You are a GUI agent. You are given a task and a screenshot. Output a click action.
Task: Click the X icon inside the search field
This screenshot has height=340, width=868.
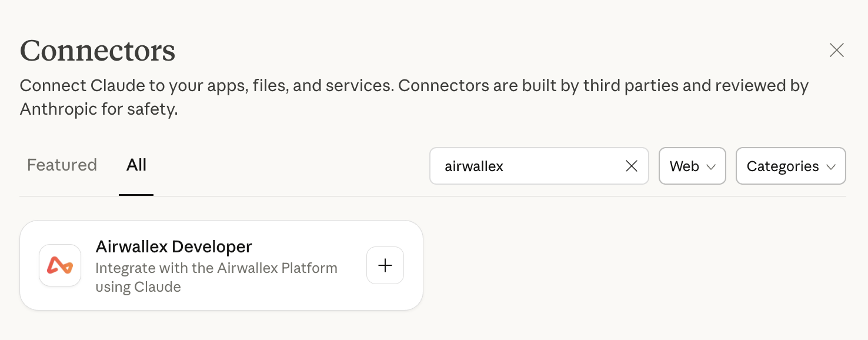[x=631, y=166]
